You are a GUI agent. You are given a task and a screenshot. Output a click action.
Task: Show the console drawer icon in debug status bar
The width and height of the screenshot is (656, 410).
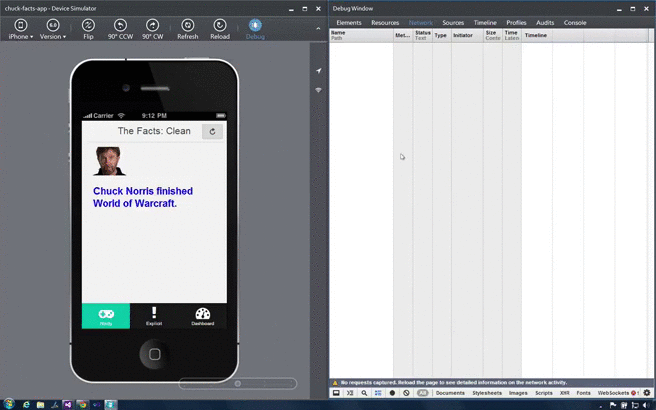point(350,393)
